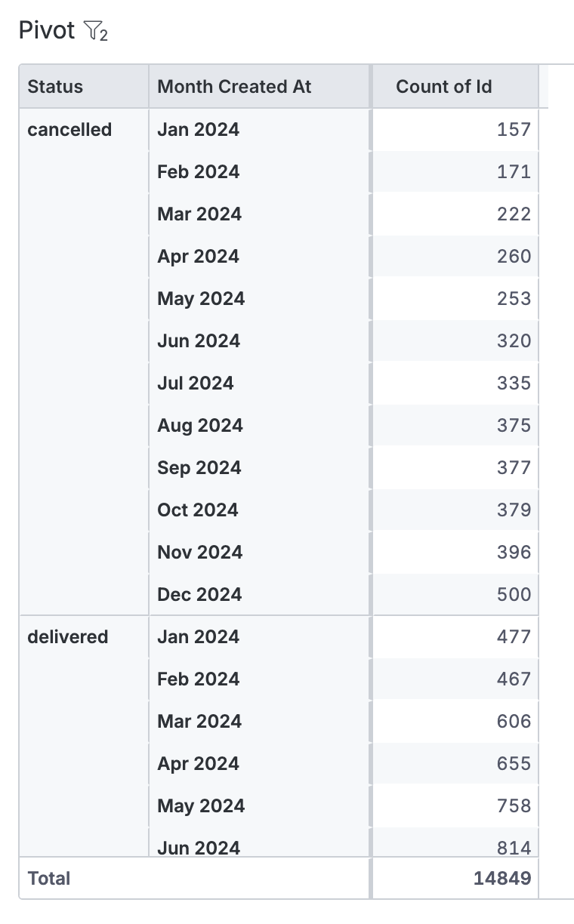
Task: Collapse the delivered status row group
Action: (68, 637)
